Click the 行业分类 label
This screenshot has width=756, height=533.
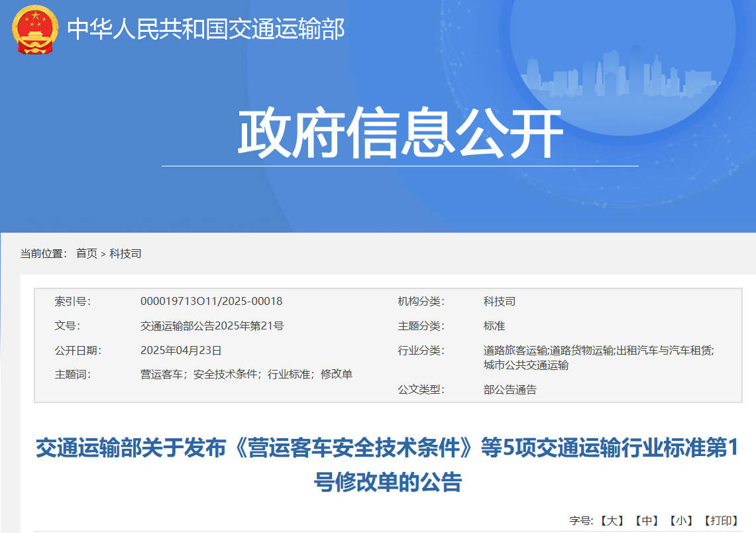[421, 350]
